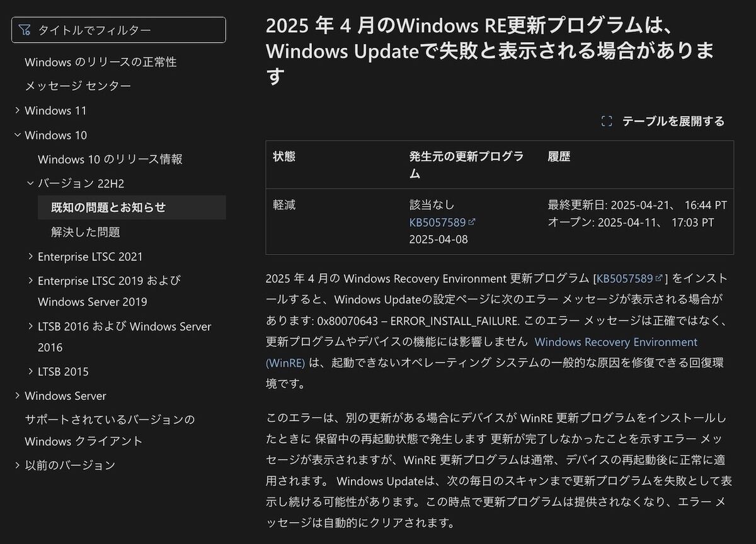Collapse the バージョン 22H2 chevron
Image resolution: width=756 pixels, height=544 pixels.
point(30,183)
